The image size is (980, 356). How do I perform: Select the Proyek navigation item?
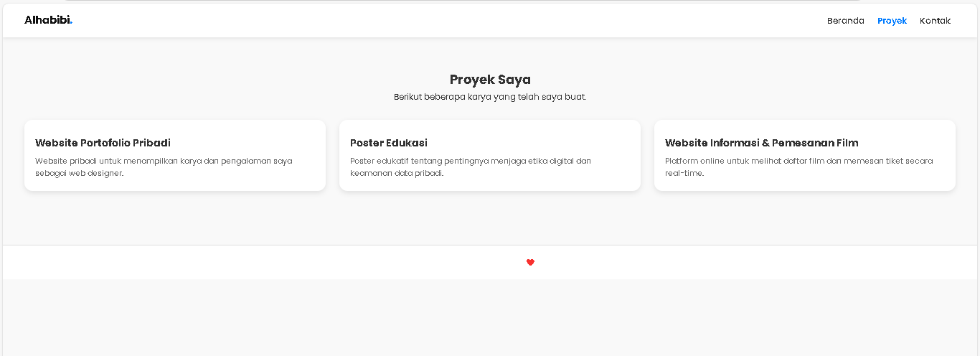tap(892, 21)
